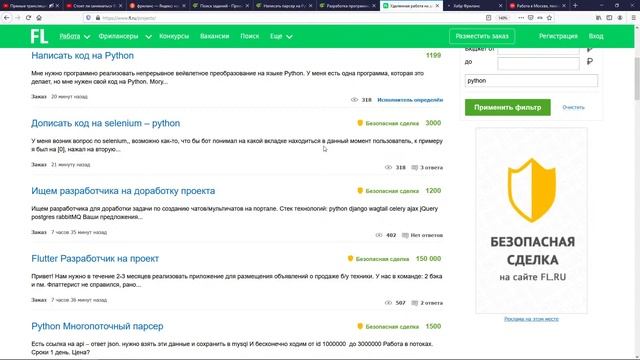The width and height of the screenshot is (640, 360).
Task: Click safe-deal shield icon of Flutter project
Action: 350,258
